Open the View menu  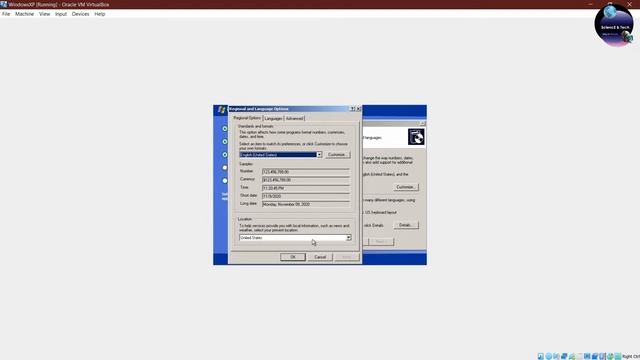tap(44, 14)
